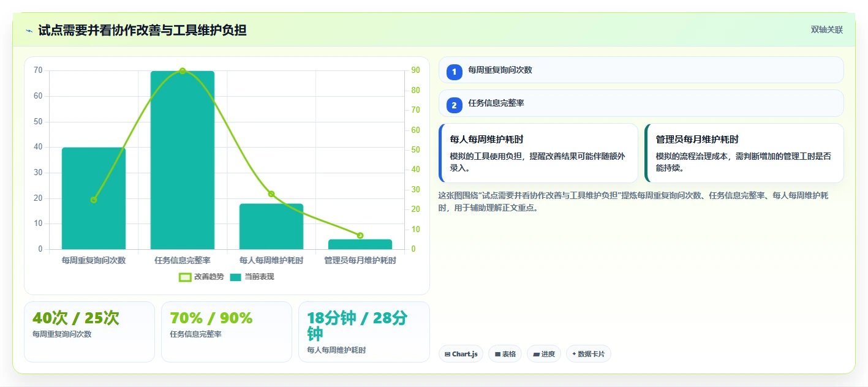
Task: Click the 每人每周维护耗时 bar in chart
Action: point(271,227)
